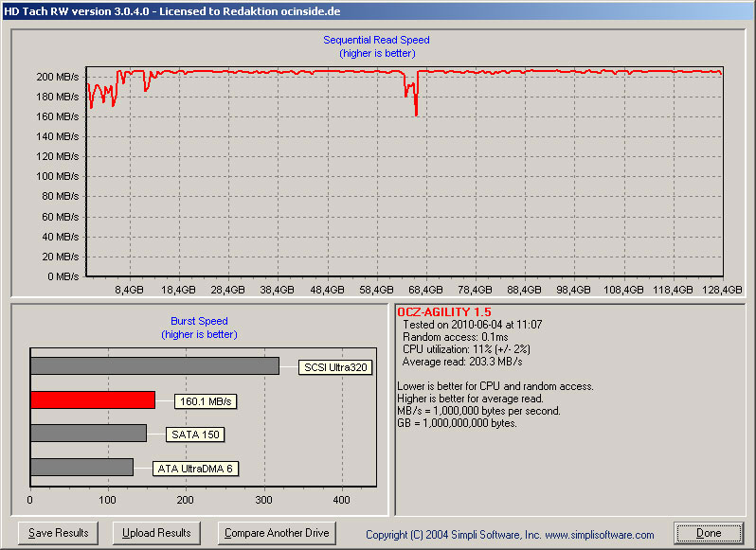Click the Upload Results button
756x550 pixels.
tap(156, 533)
